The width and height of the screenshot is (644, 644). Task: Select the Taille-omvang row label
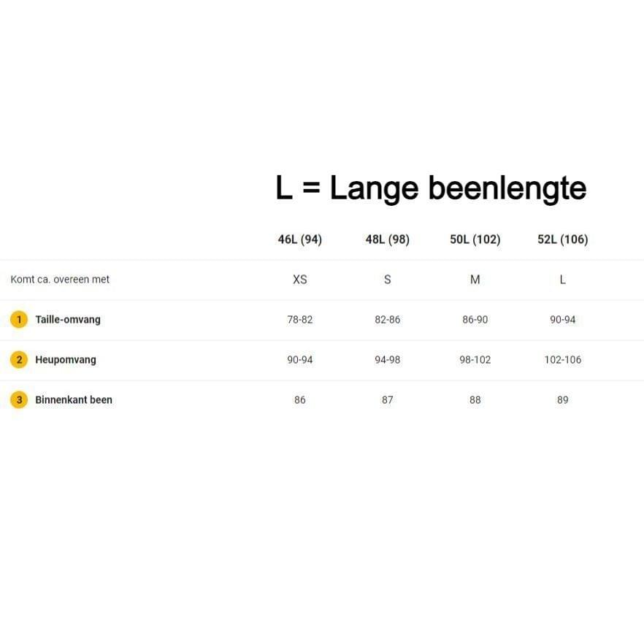[68, 320]
